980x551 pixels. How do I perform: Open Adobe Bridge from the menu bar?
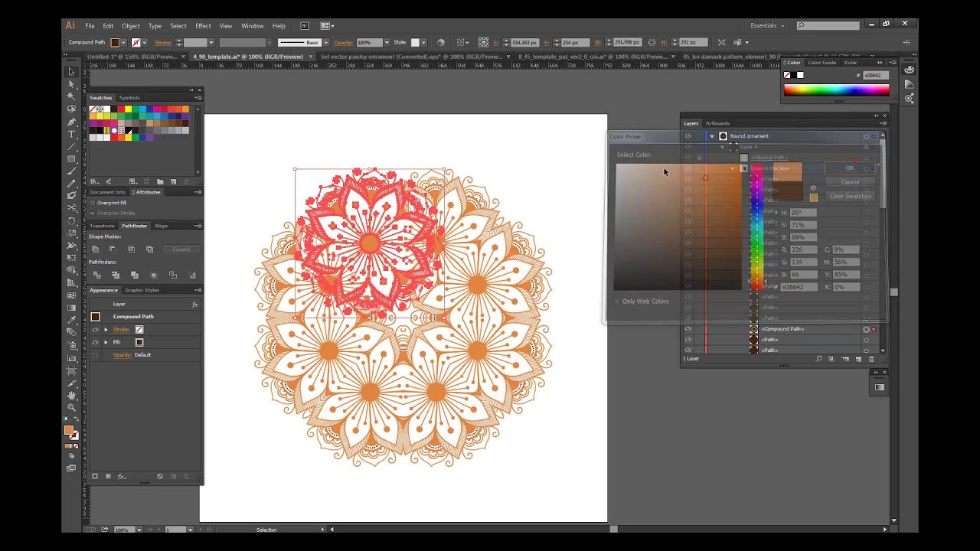coord(305,26)
